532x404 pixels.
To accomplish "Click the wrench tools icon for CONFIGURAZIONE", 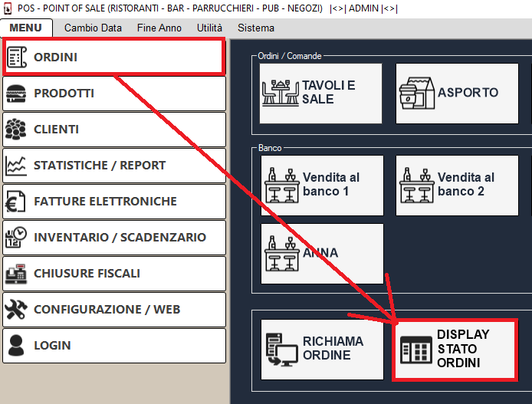I will click(x=16, y=310).
